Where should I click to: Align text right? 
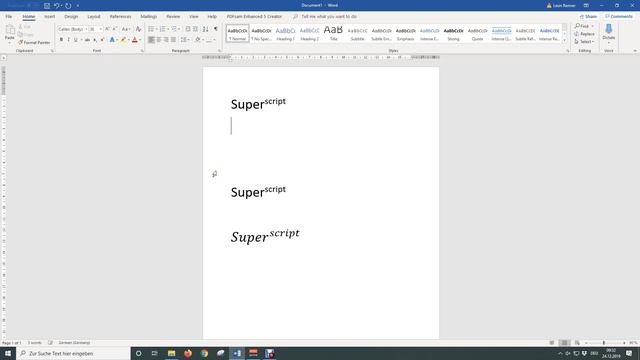(166, 40)
